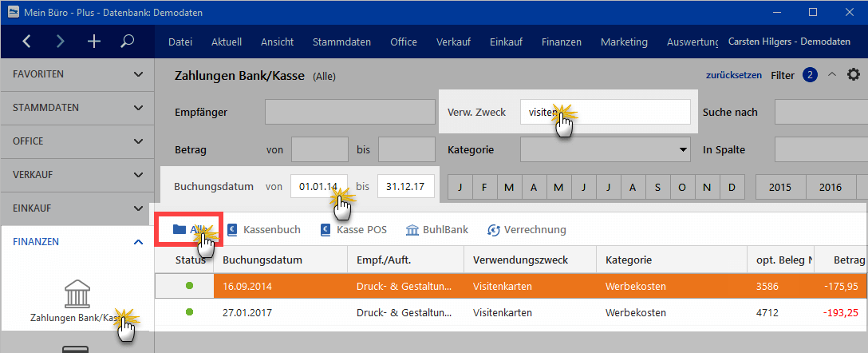Click the back navigation arrow

click(x=27, y=42)
